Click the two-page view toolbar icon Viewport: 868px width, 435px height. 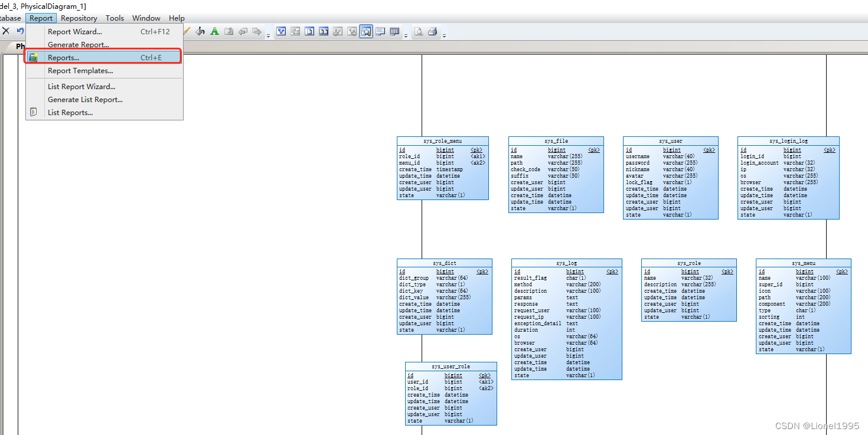point(324,31)
